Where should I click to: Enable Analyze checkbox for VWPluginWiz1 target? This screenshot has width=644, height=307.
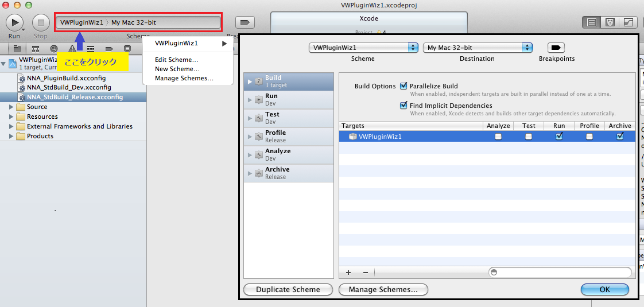498,137
